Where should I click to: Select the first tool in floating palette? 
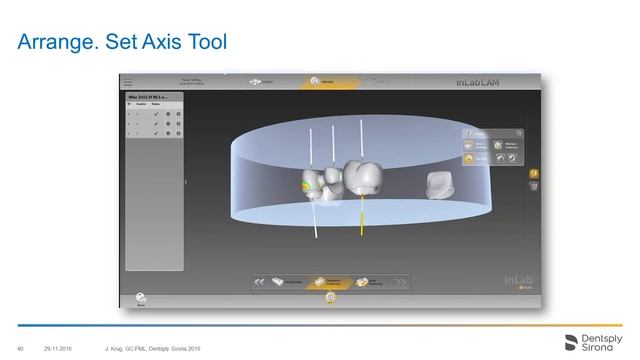[476, 145]
